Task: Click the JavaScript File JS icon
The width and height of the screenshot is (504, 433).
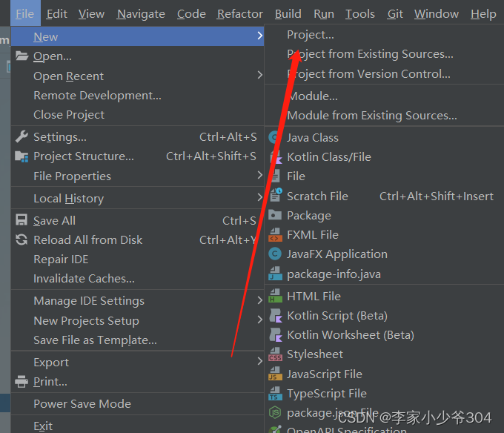Action: click(x=276, y=374)
